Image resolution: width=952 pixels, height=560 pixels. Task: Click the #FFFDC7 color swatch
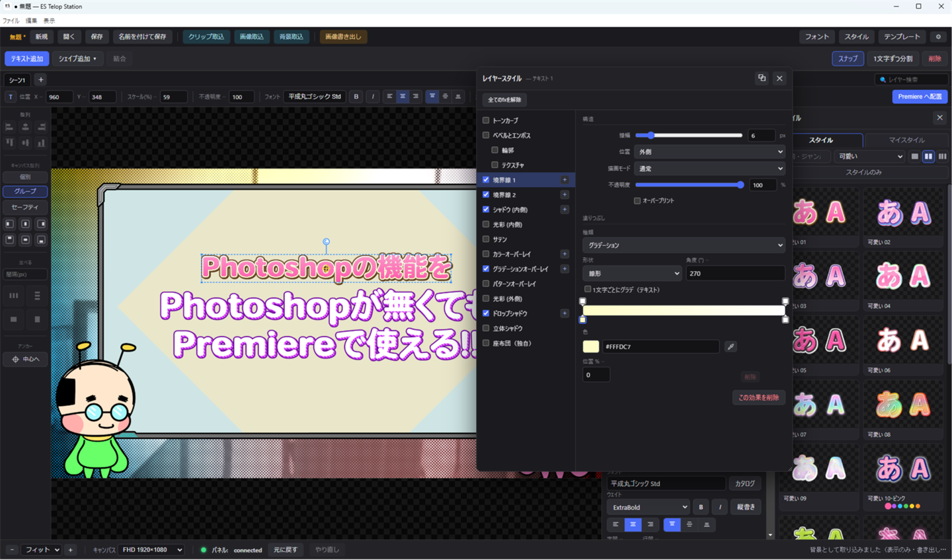590,346
